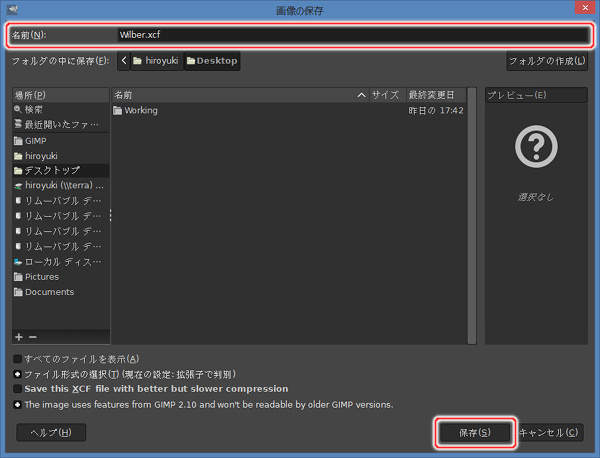Click the plus add bookmark button
Viewport: 600px width, 458px height.
(19, 337)
